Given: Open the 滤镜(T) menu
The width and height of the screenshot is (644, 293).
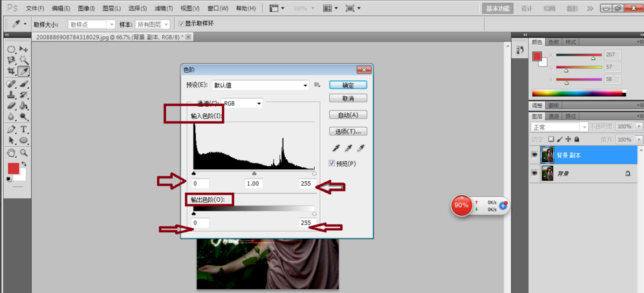Looking at the screenshot, I should tap(164, 8).
